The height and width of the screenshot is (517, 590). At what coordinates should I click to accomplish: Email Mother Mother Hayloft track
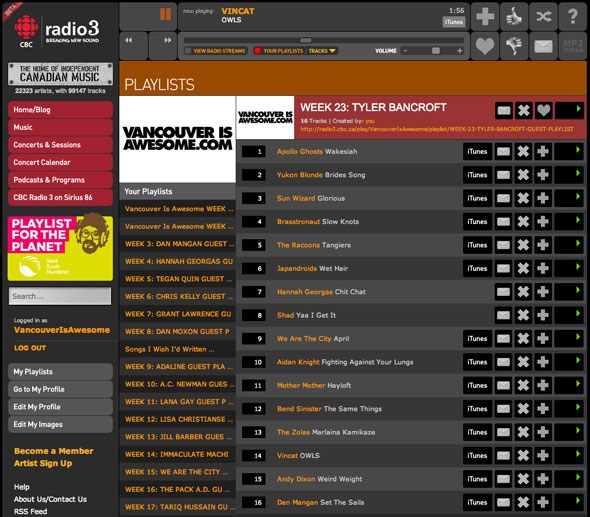coord(503,385)
